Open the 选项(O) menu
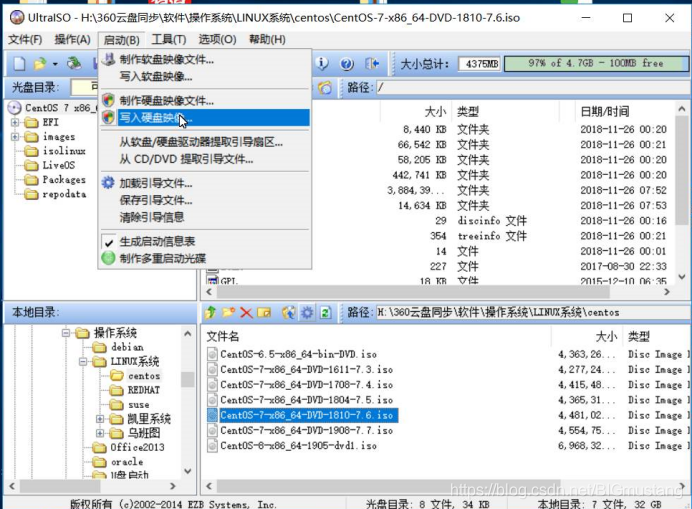 pyautogui.click(x=217, y=40)
